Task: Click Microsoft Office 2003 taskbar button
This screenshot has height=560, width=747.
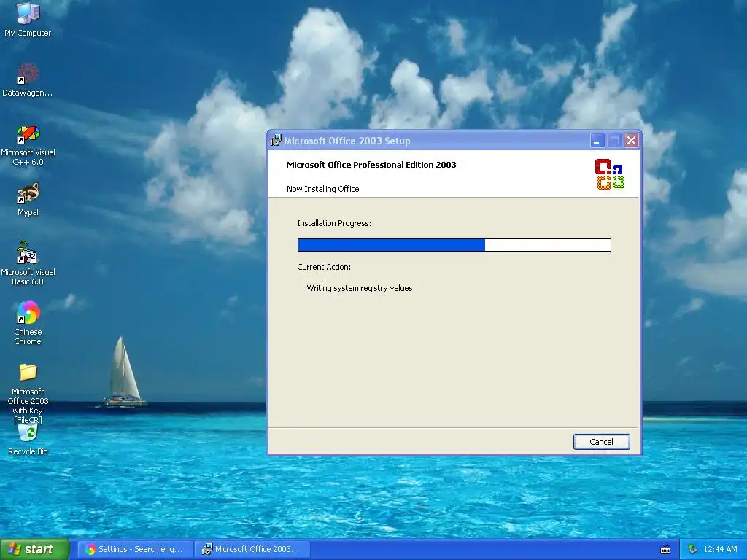Action: [x=252, y=549]
